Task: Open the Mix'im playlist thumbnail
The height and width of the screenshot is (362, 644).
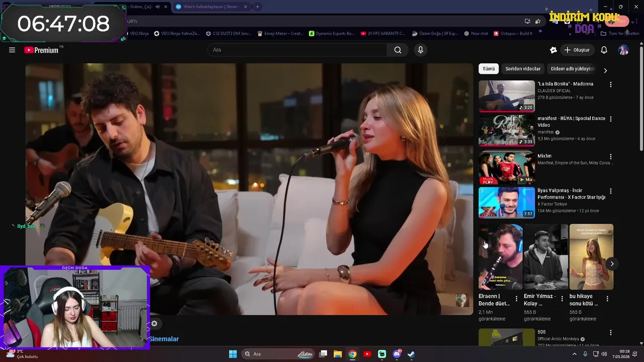Action: (507, 168)
